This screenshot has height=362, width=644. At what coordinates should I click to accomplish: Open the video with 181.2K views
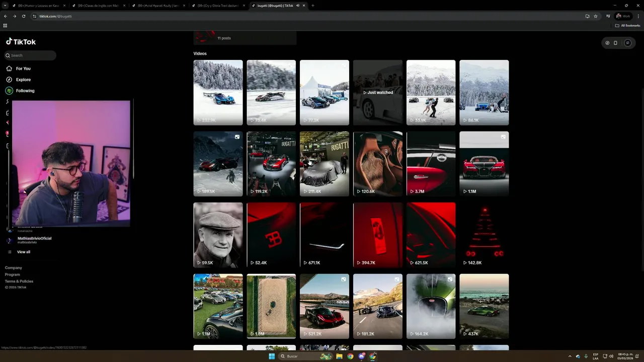click(x=378, y=306)
